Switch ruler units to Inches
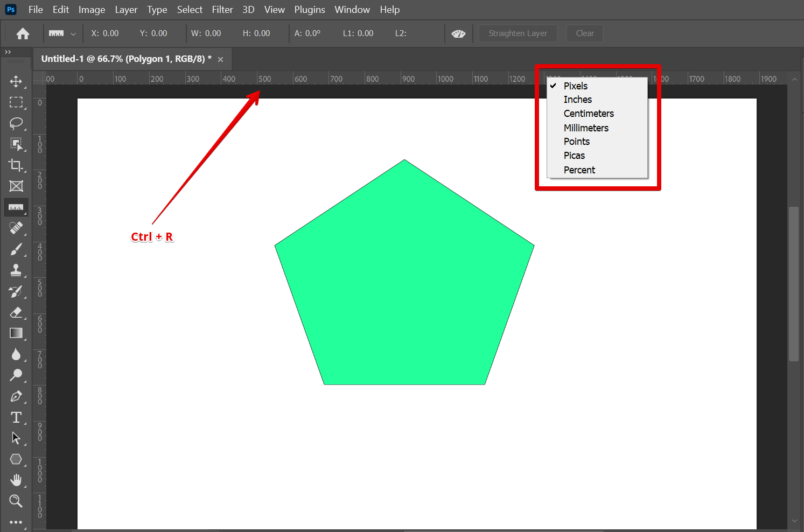 pyautogui.click(x=577, y=99)
